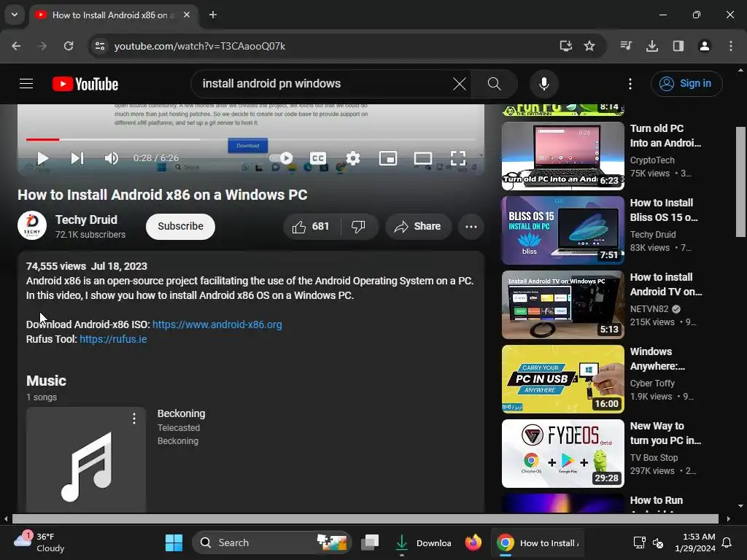The image size is (747, 560).
Task: Open android-x86.org link
Action: tap(217, 324)
